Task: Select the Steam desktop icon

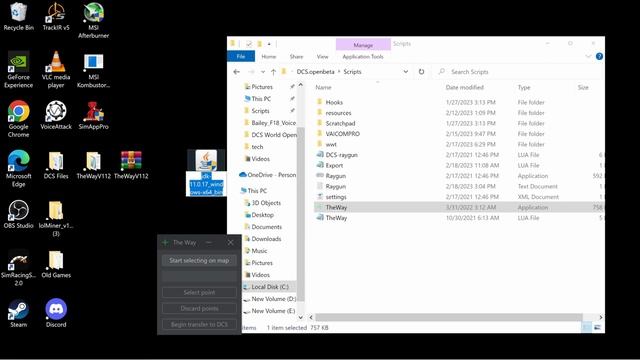Action: click(18, 313)
